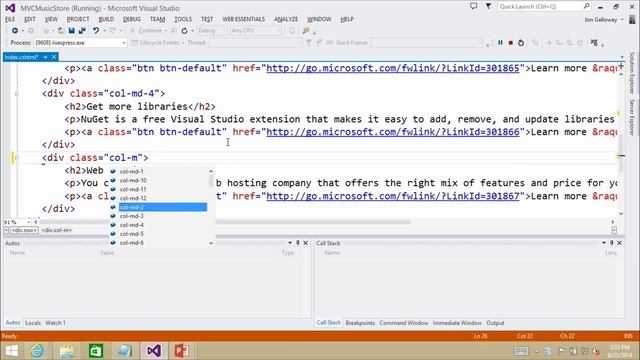Pin the Autos panel with pushpin

[298, 243]
